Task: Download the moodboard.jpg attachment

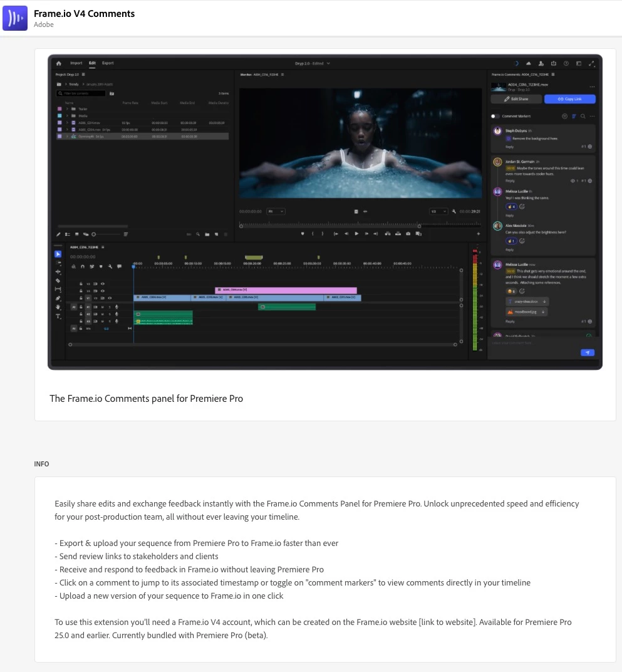Action: [543, 312]
